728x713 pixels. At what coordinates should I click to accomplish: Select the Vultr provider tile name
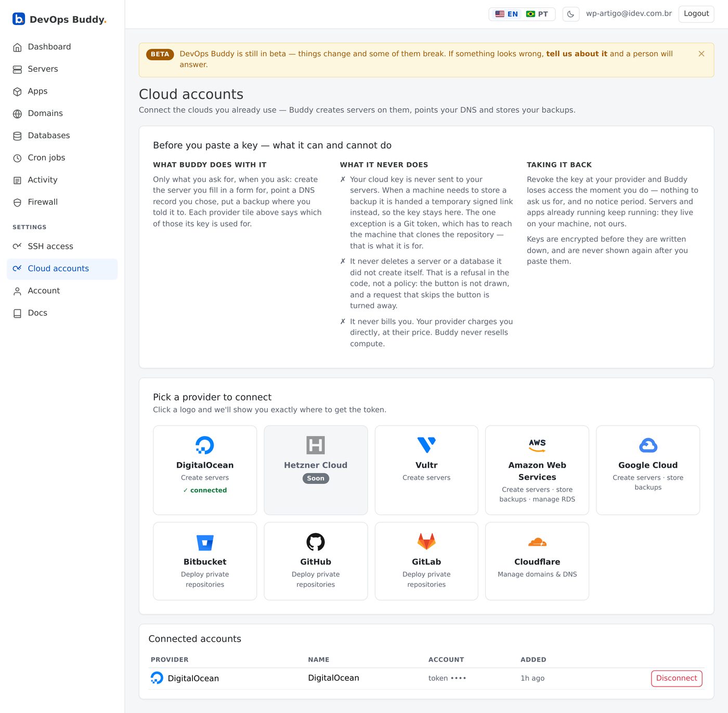pyautogui.click(x=426, y=465)
